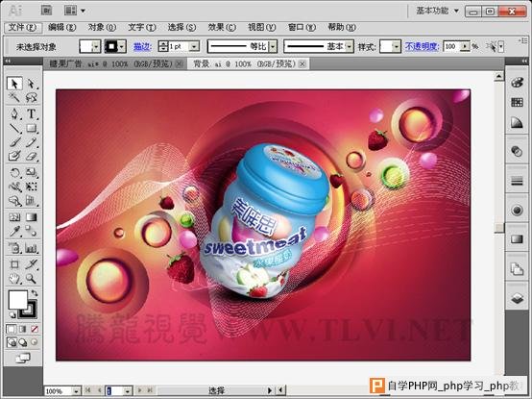532x399 pixels.
Task: Open the 基本功能 workspace switcher
Action: pyautogui.click(x=437, y=11)
